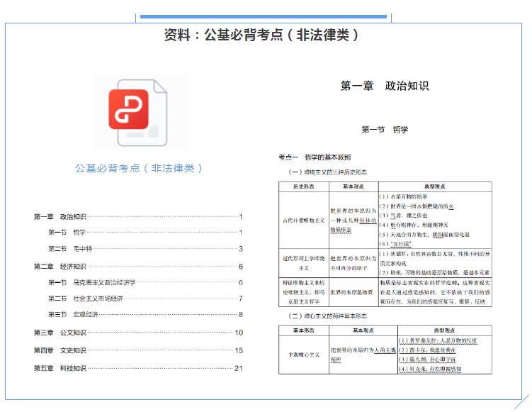Go to TOC entry 第三节 宏观经济
The image size is (532, 412).
145,315
